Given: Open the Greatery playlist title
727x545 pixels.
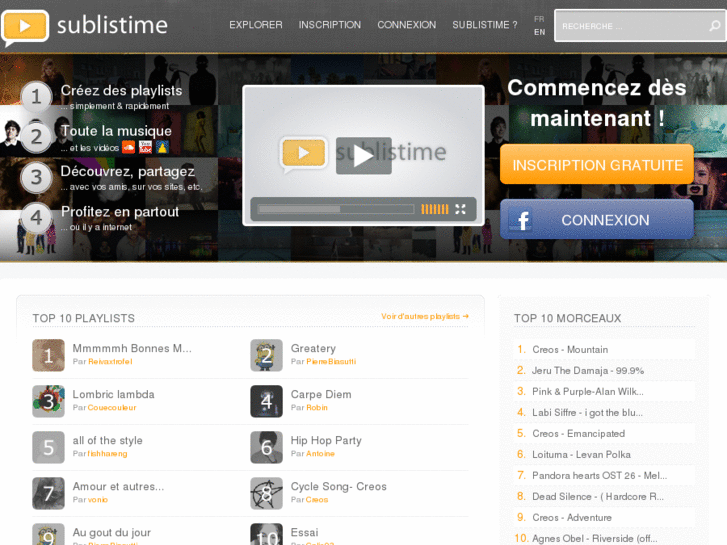Looking at the screenshot, I should tap(313, 348).
